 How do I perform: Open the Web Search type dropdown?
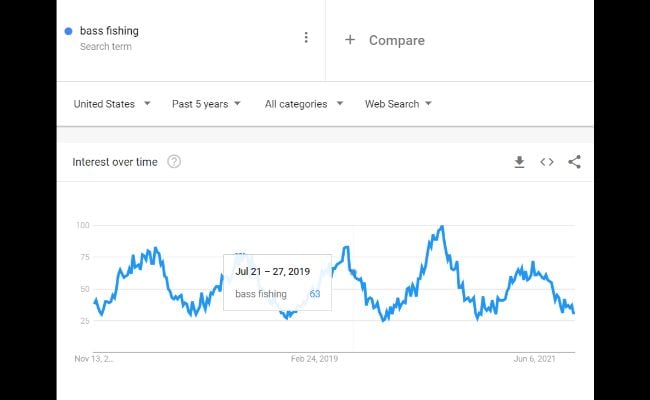(398, 104)
